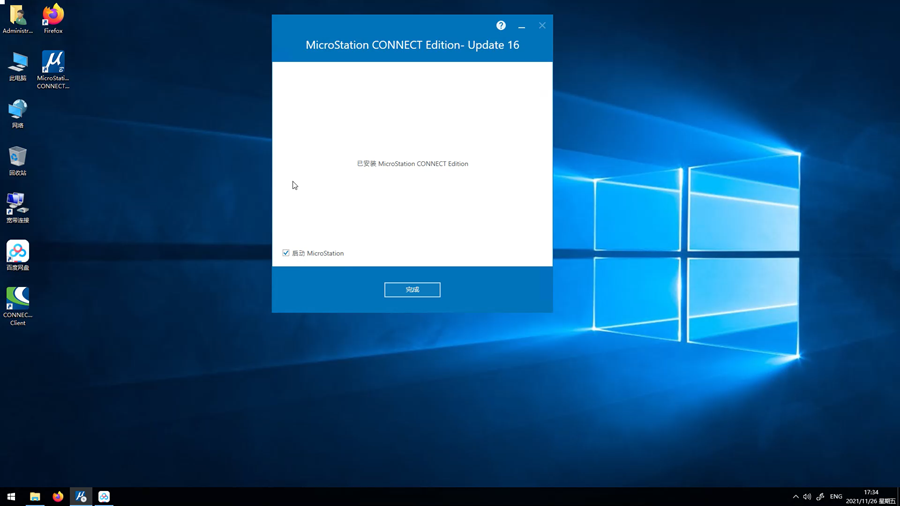Click the finish button in the installer

tap(412, 290)
